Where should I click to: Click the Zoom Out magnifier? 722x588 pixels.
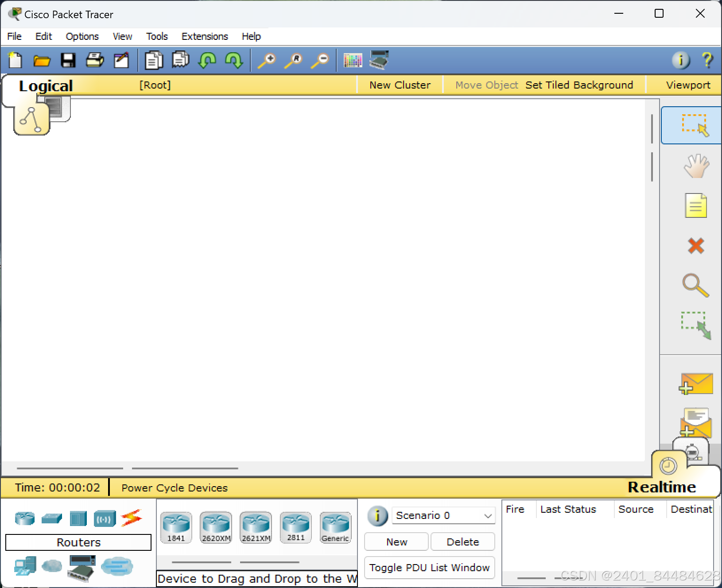coord(320,60)
